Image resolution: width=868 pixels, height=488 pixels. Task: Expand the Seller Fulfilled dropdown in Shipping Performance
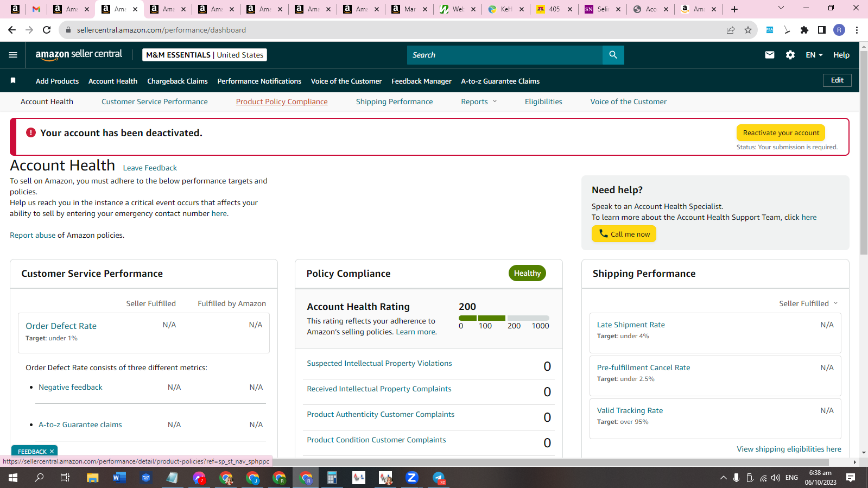(809, 303)
